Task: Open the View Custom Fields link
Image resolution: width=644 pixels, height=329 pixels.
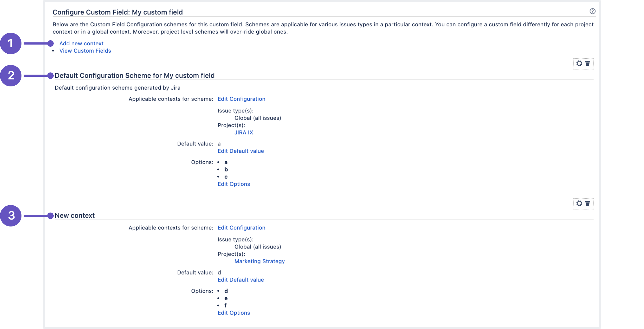Action: tap(85, 51)
